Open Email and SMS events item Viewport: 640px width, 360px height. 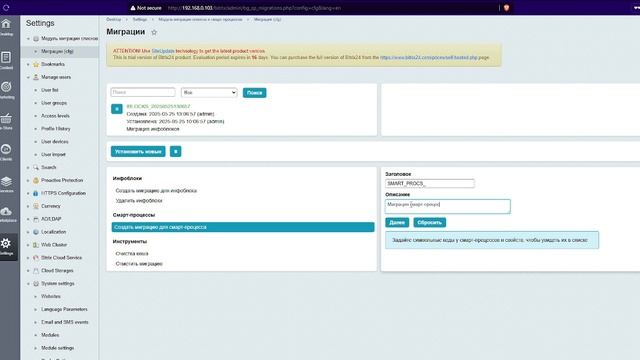(x=64, y=322)
